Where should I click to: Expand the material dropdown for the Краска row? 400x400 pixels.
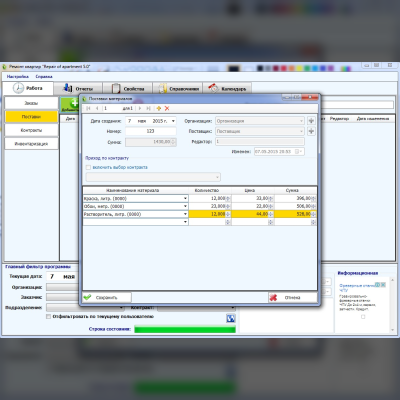tap(185, 198)
